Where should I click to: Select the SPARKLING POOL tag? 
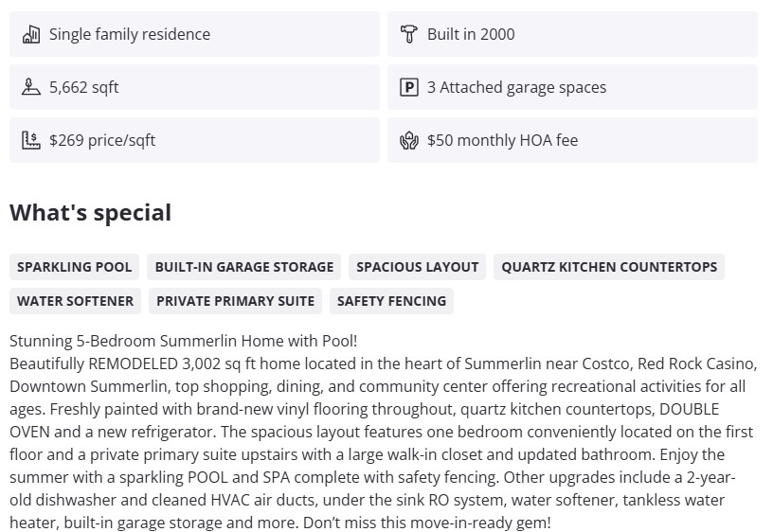click(x=75, y=267)
